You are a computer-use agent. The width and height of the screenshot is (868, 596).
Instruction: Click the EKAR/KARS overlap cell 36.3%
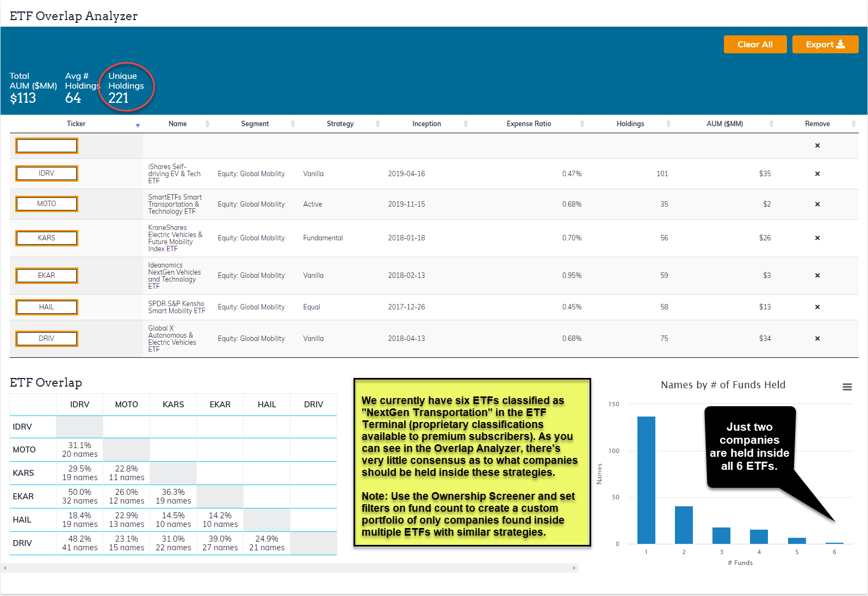pyautogui.click(x=173, y=496)
